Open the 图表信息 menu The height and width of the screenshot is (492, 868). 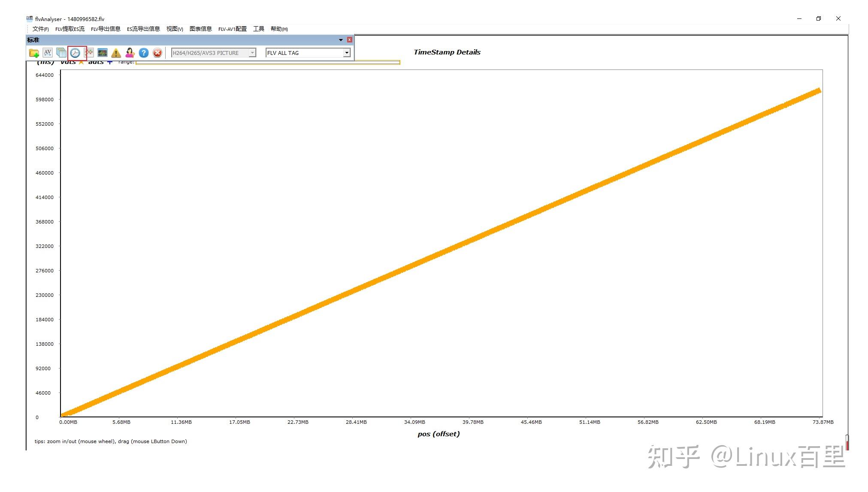point(201,29)
